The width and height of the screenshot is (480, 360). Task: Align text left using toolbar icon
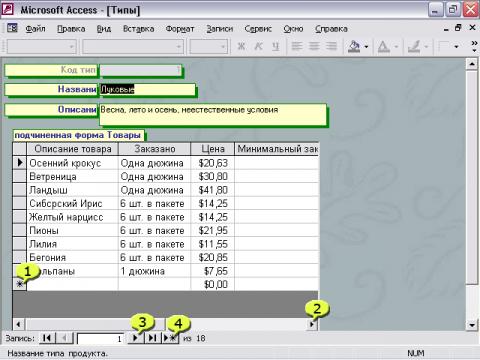pyautogui.click(x=297, y=46)
